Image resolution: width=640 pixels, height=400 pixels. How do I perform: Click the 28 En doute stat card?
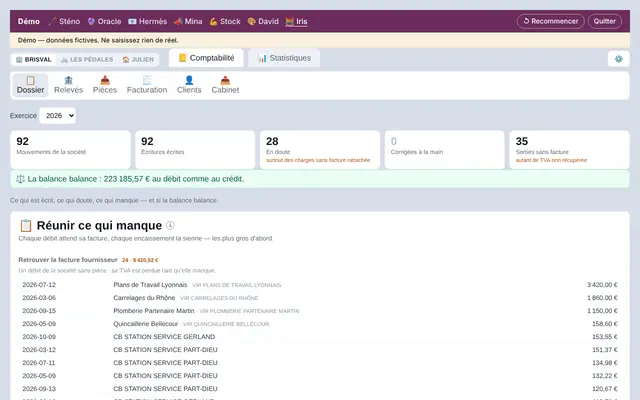pyautogui.click(x=320, y=150)
